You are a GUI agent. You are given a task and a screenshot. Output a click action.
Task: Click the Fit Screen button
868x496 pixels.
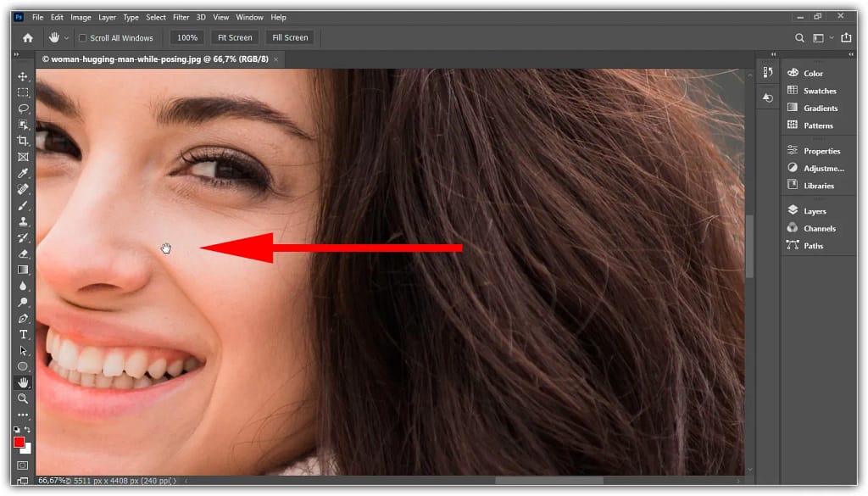click(235, 38)
